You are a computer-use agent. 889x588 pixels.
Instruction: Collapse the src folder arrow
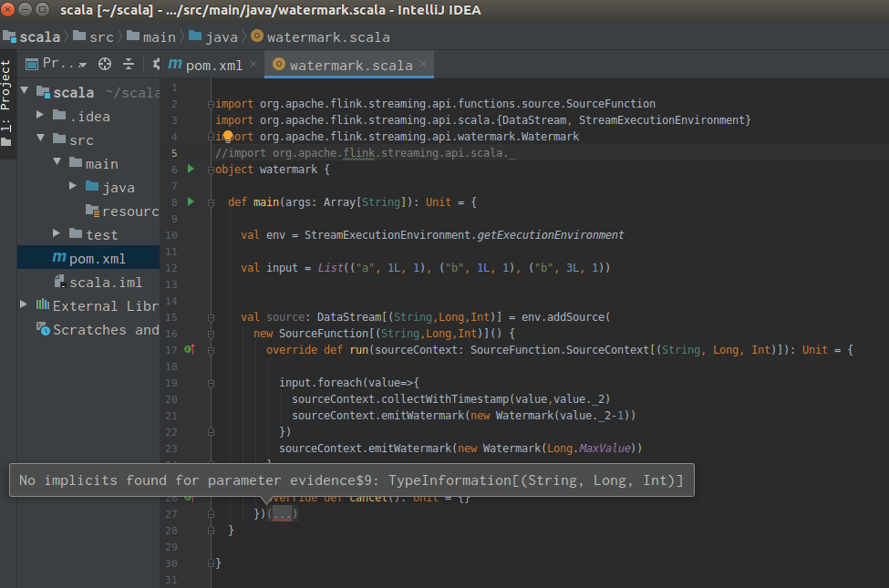coord(41,138)
